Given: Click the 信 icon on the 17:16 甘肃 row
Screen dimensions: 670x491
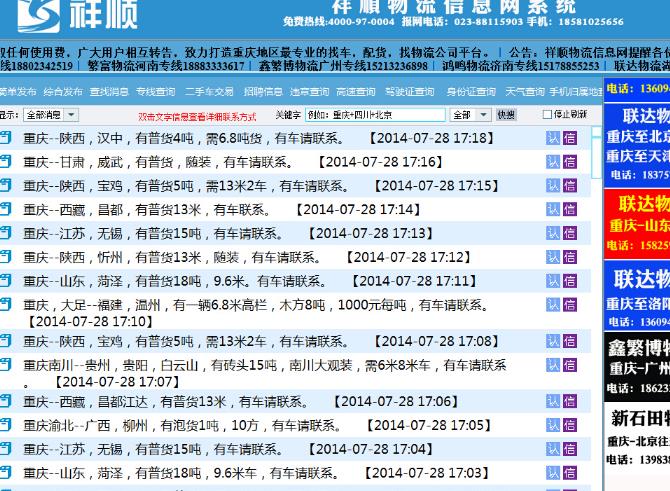Looking at the screenshot, I should [570, 162].
